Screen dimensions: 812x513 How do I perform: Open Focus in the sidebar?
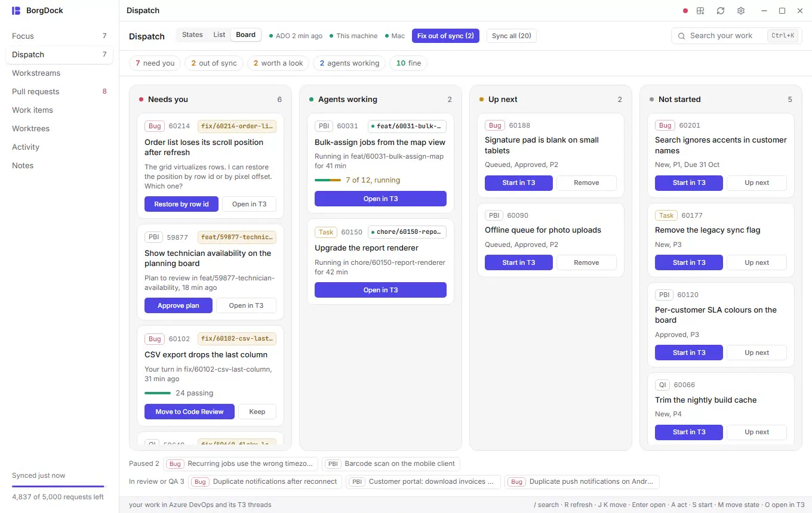point(59,36)
